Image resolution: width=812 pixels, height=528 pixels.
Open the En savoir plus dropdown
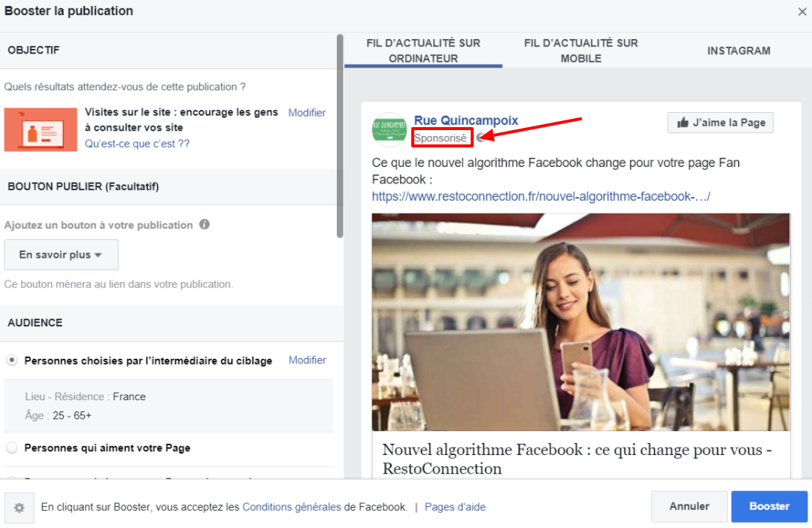[x=61, y=255]
